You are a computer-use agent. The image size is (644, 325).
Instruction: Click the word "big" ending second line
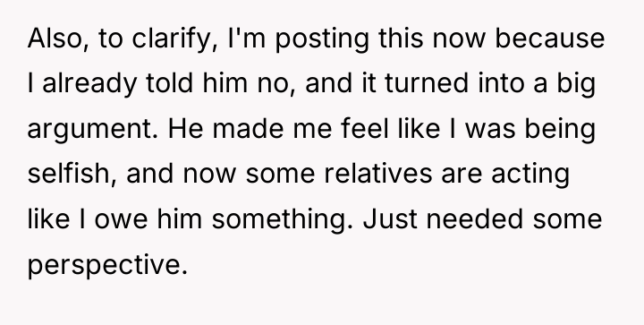coord(576,85)
